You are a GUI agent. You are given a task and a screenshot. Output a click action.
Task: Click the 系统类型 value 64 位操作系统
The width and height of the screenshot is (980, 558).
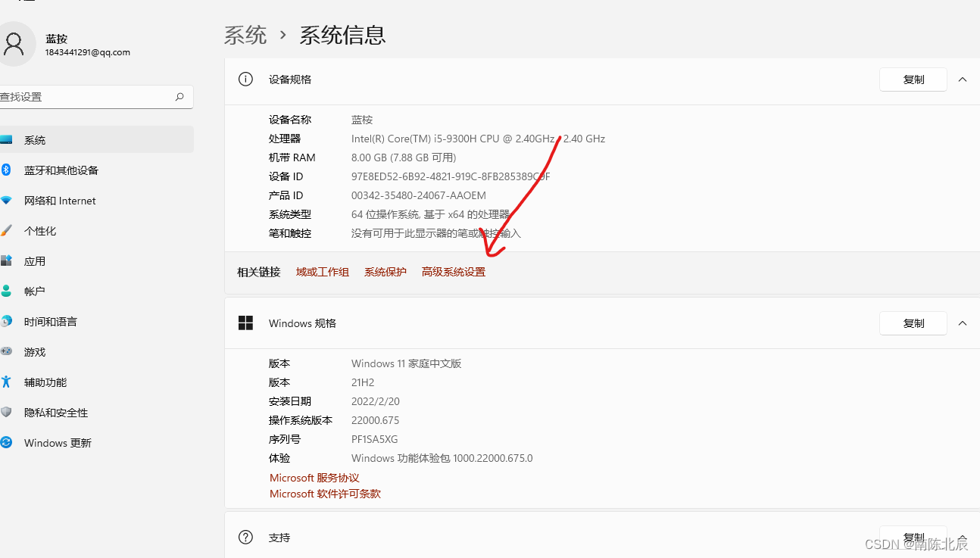coord(431,214)
